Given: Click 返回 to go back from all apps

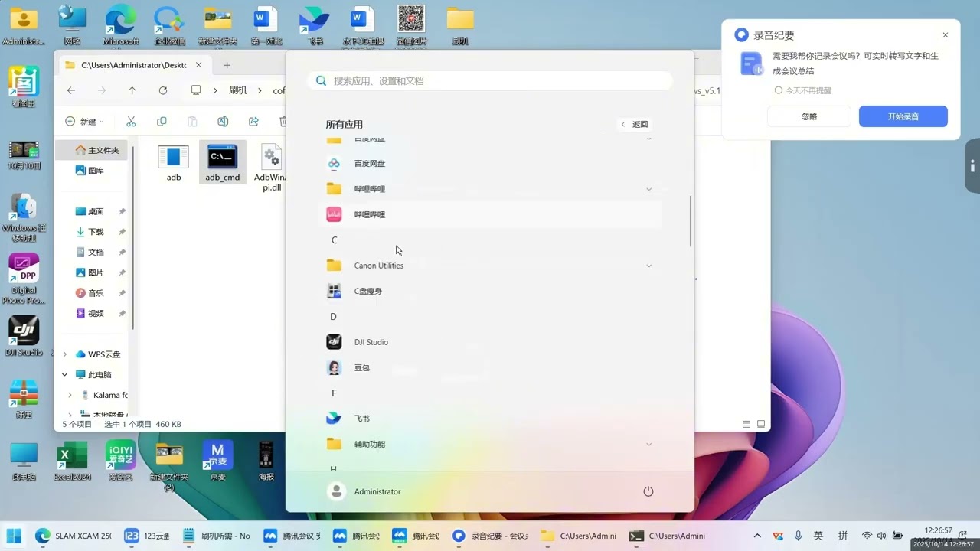Looking at the screenshot, I should pos(635,124).
